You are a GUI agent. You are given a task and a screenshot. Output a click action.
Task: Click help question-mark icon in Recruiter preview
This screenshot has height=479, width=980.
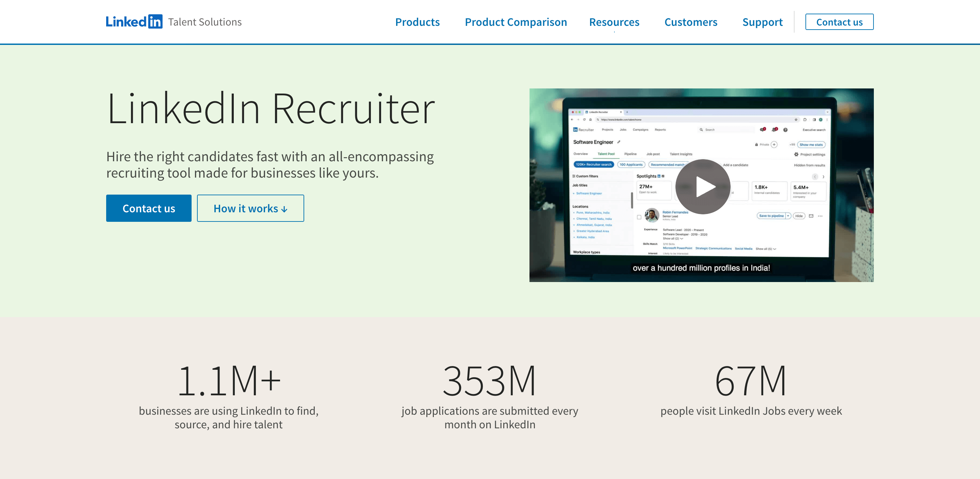(785, 130)
